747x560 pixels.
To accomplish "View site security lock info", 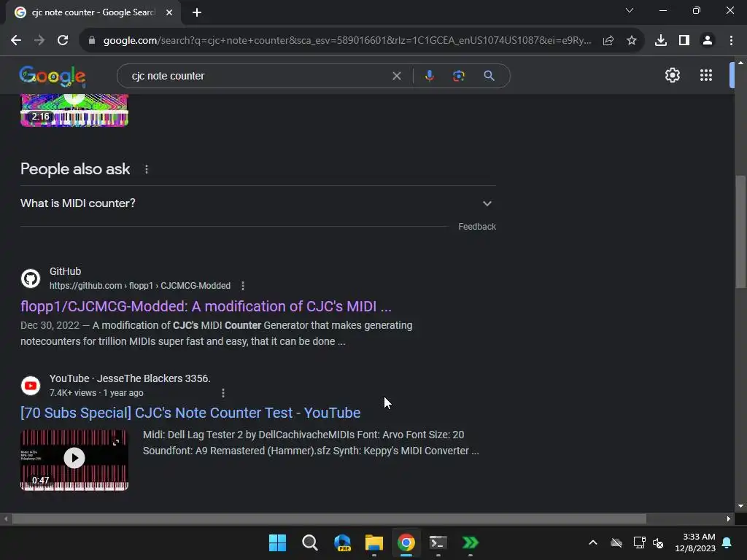I will (92, 41).
